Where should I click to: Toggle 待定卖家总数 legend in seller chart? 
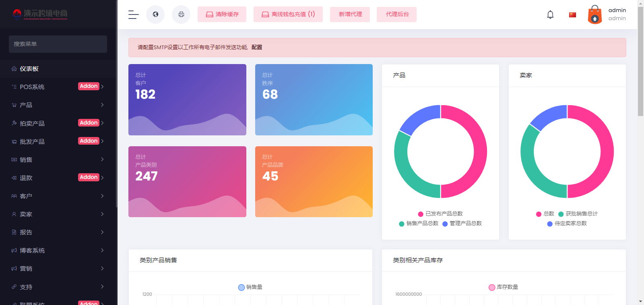567,224
